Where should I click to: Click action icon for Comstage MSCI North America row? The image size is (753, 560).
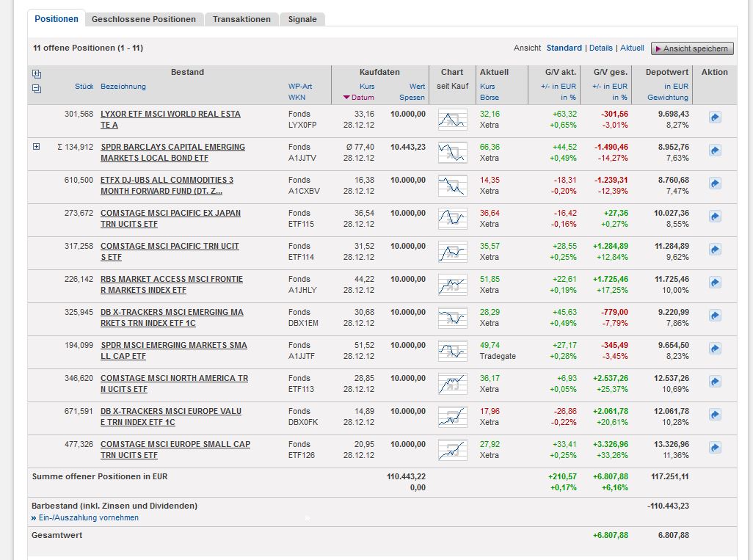pos(715,382)
